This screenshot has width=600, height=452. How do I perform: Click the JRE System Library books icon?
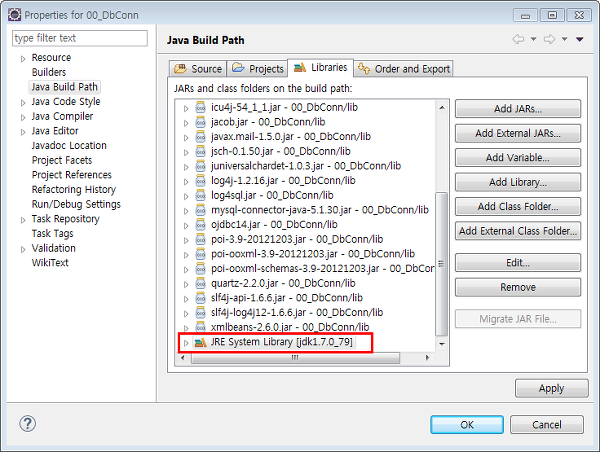click(201, 342)
